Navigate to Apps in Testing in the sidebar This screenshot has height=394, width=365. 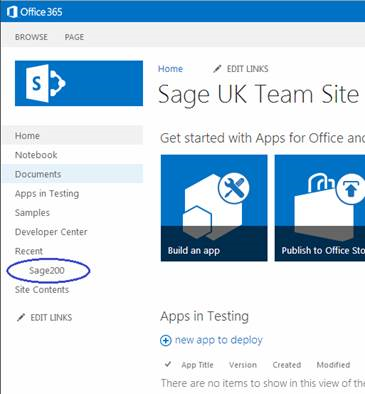(47, 193)
